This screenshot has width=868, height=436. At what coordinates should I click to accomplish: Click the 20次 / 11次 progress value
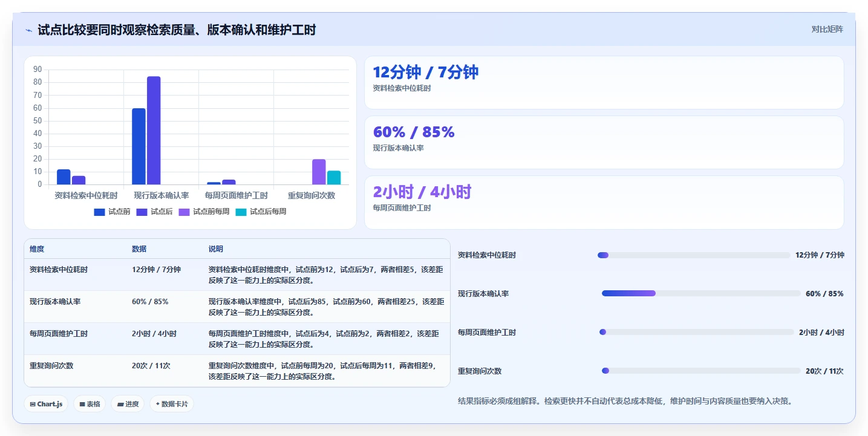(824, 371)
